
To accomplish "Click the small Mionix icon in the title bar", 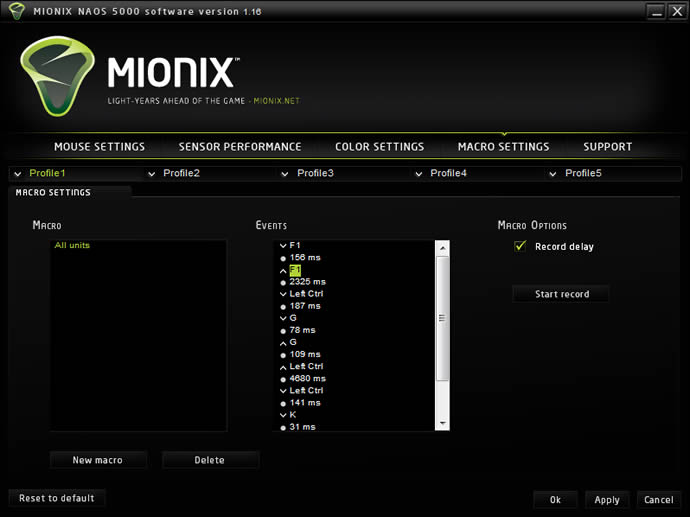I will (16, 11).
